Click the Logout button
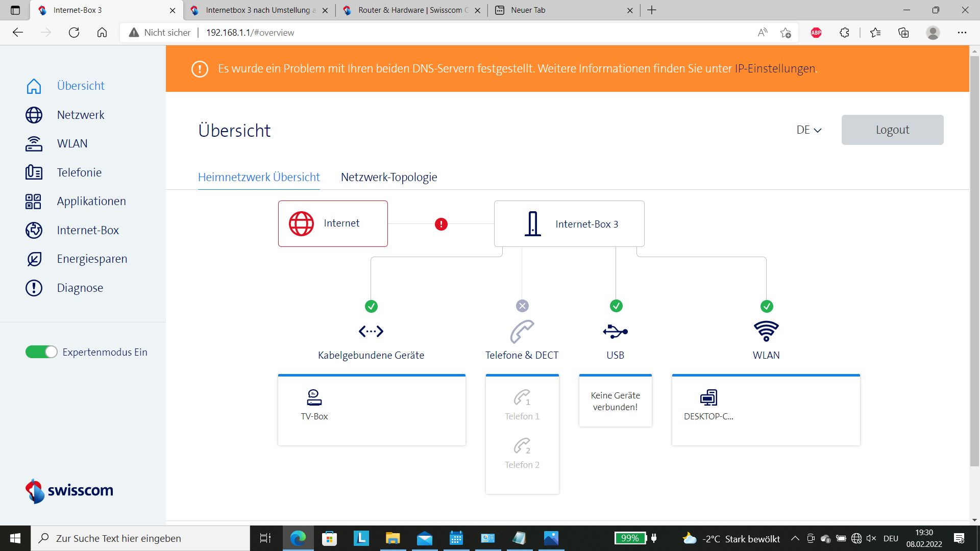The width and height of the screenshot is (980, 551). click(x=892, y=130)
